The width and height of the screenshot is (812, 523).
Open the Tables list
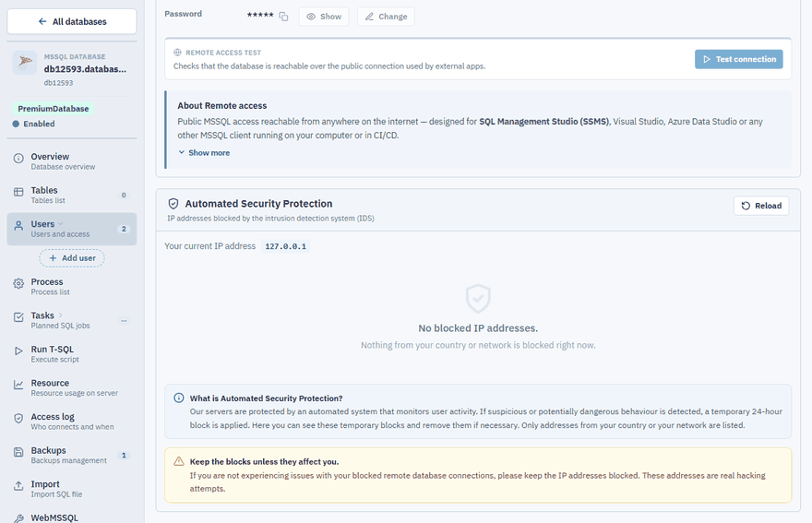[x=71, y=195]
